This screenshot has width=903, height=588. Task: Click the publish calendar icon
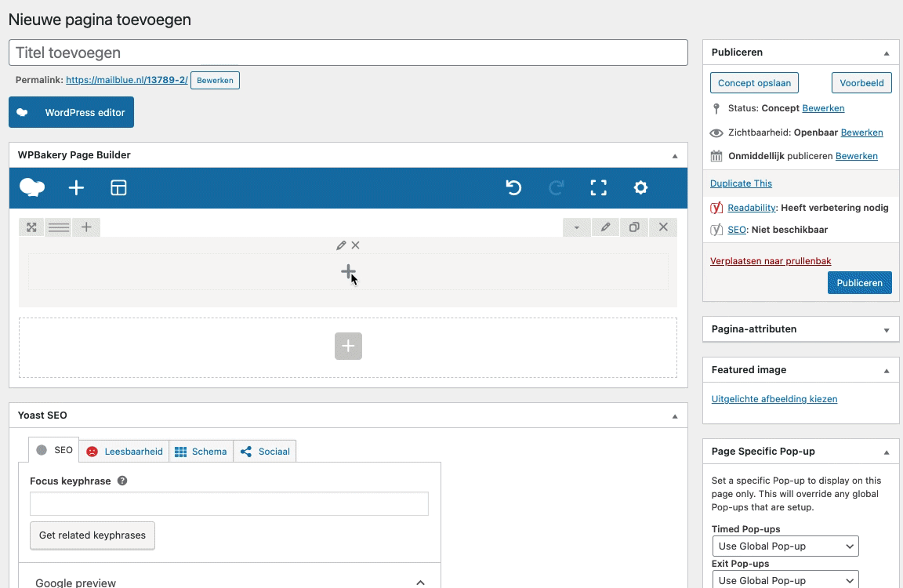(716, 156)
